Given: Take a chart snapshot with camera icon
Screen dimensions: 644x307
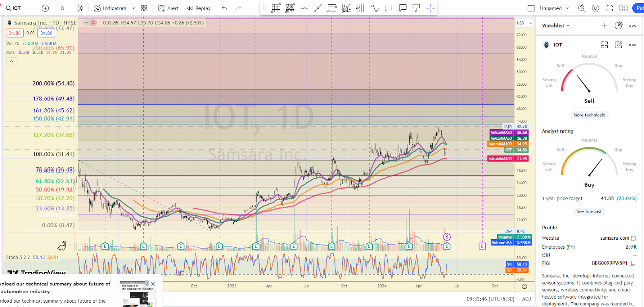Looking at the screenshot, I should (623, 8).
